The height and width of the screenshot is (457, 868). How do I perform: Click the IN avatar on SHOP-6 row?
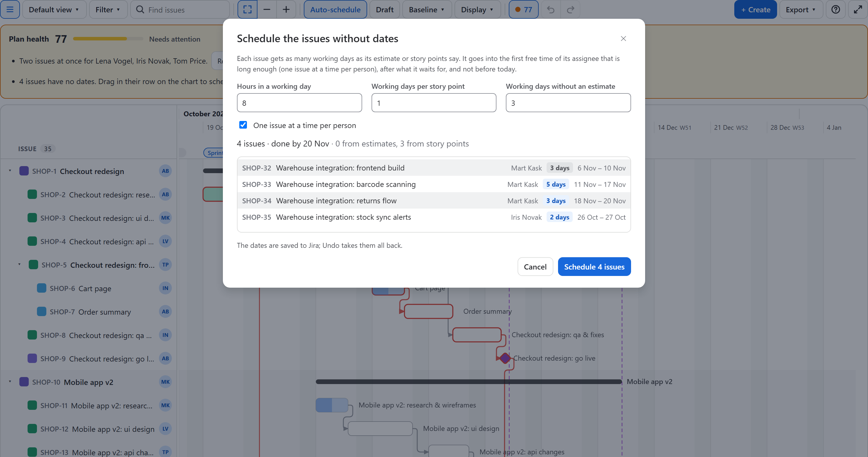(165, 288)
